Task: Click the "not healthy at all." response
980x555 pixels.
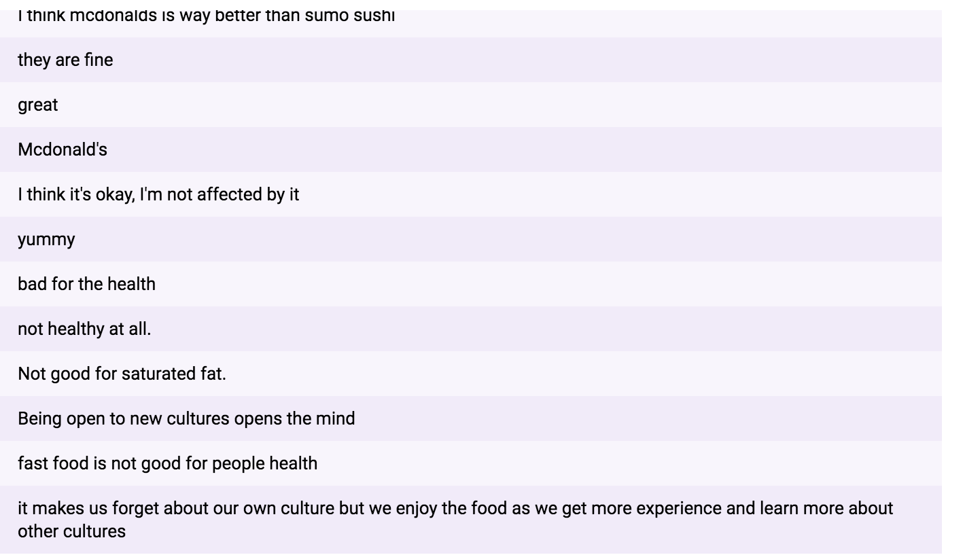Action: (84, 329)
